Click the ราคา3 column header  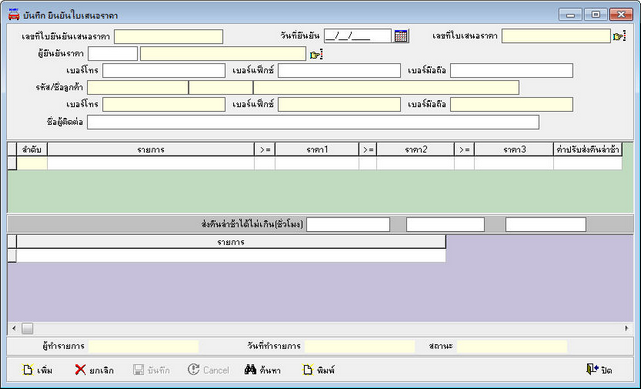click(x=514, y=150)
